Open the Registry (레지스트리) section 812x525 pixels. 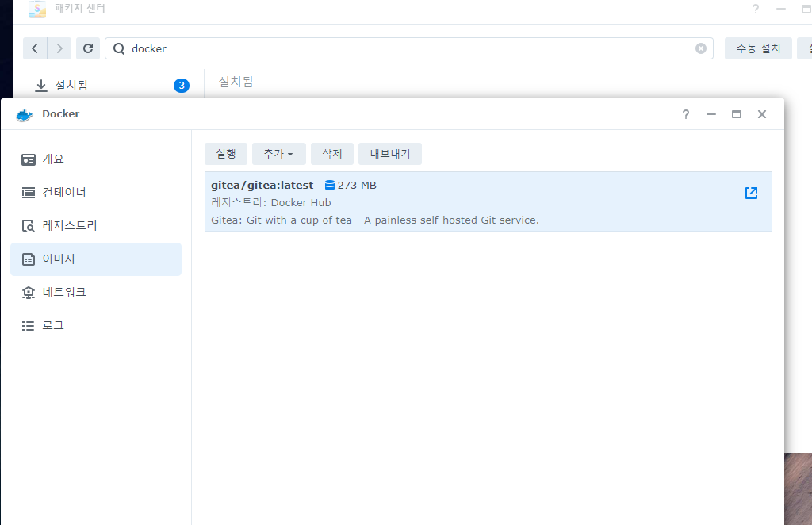[96, 226]
